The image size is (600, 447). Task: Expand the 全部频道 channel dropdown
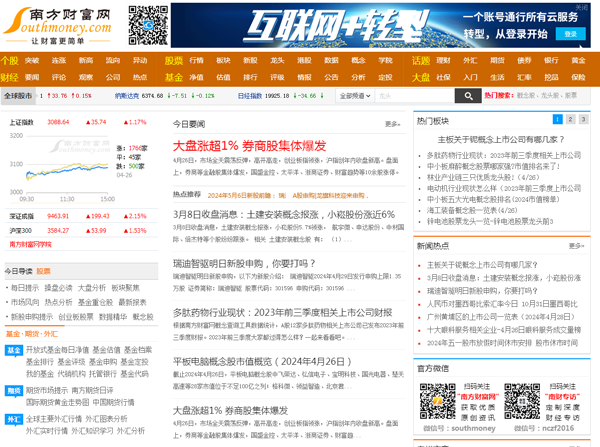pos(355,96)
